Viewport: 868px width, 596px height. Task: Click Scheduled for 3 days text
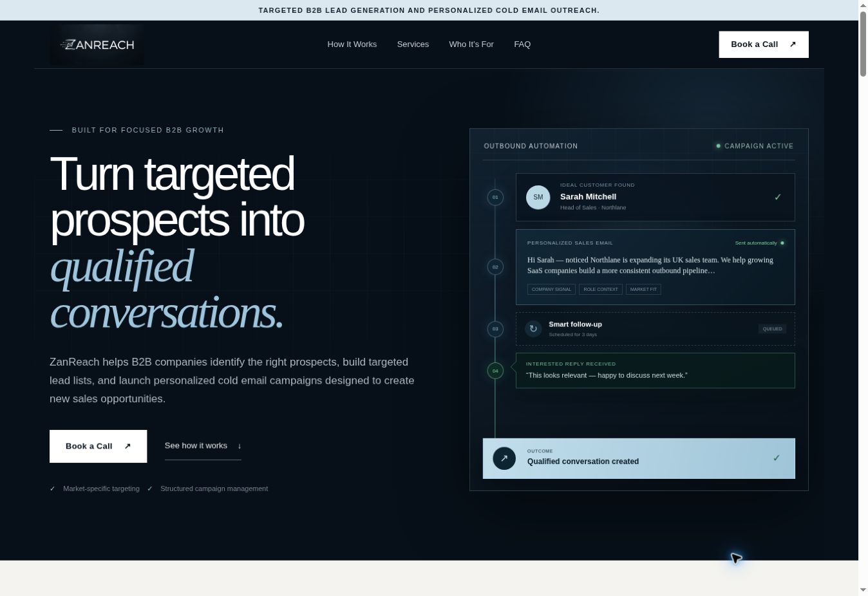(x=573, y=335)
